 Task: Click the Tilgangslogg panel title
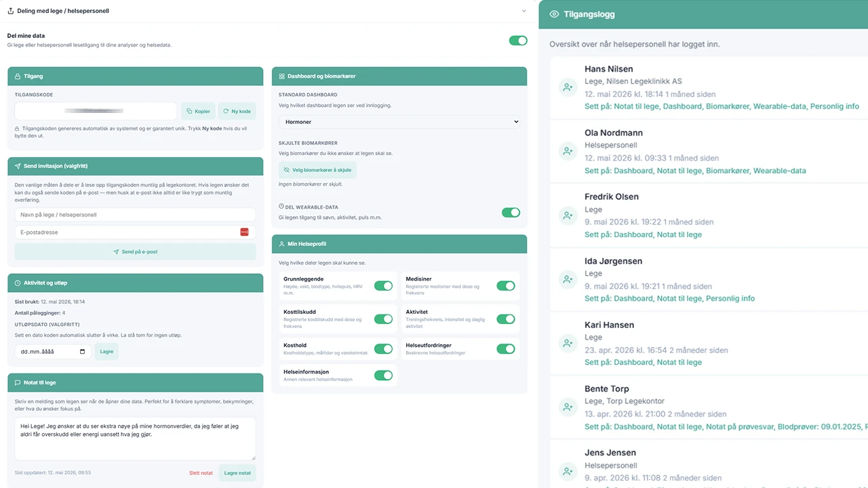click(589, 14)
